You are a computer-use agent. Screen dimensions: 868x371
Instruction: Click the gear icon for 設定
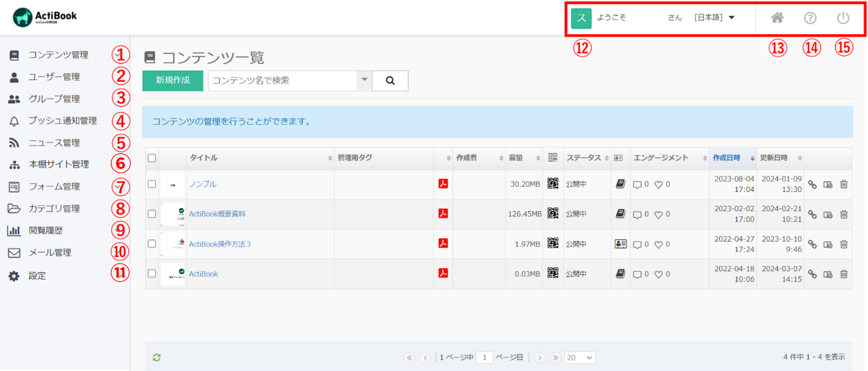point(14,276)
